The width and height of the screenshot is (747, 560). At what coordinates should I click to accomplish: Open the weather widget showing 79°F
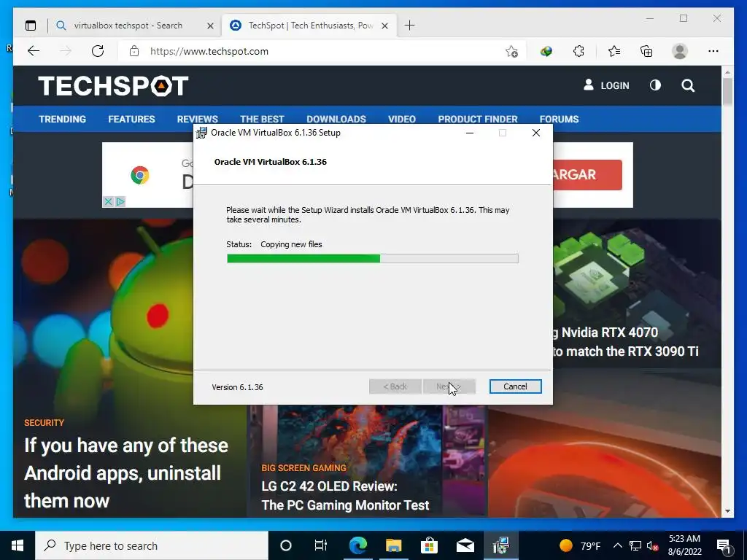[580, 545]
